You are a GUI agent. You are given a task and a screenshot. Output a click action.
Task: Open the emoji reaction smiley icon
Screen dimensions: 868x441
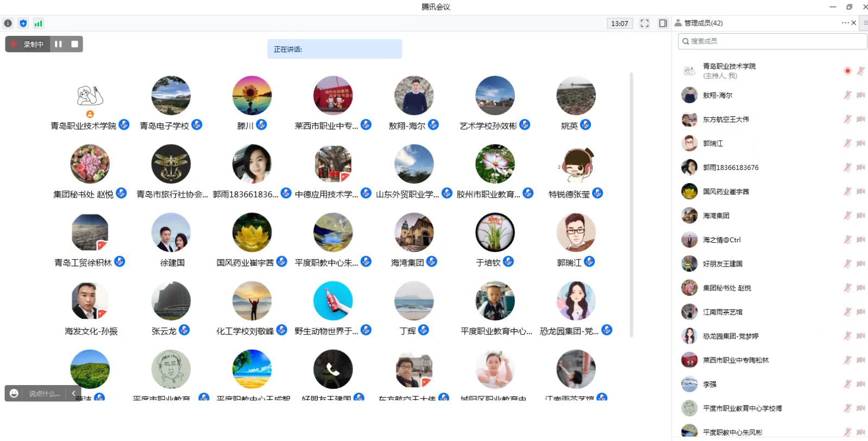(x=14, y=393)
